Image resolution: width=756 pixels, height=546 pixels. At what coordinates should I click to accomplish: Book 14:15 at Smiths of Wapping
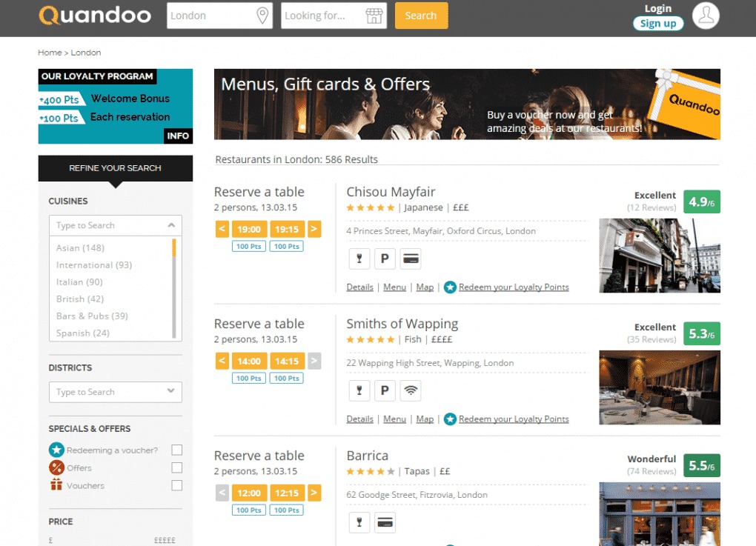[x=287, y=361]
